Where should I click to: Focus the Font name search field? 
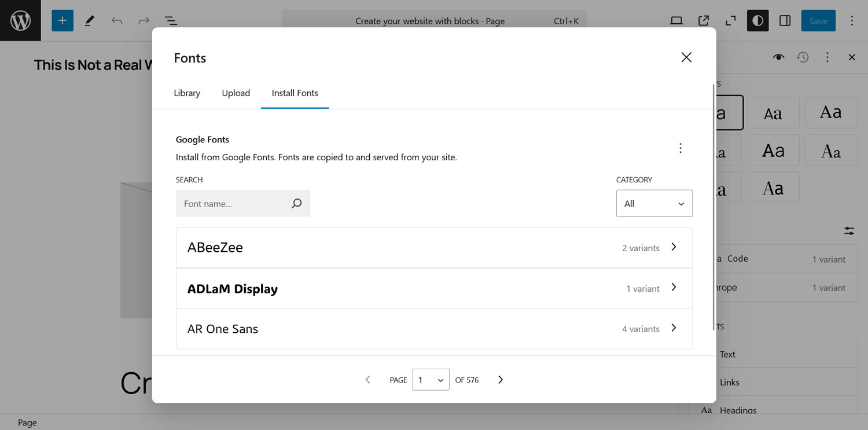(x=243, y=203)
